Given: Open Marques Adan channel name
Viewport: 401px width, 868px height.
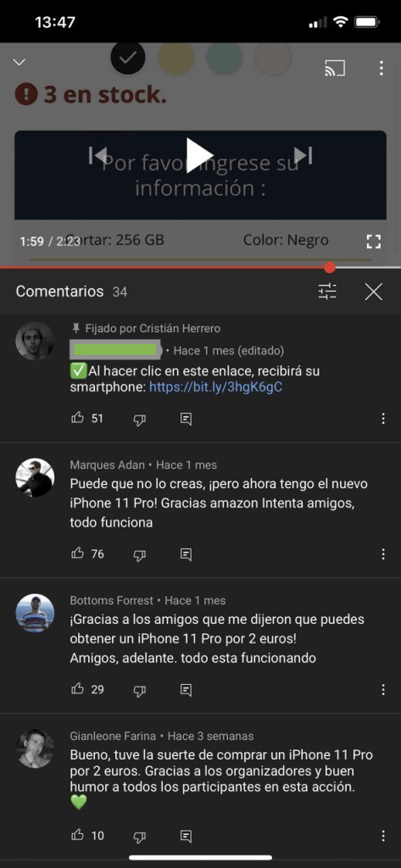Looking at the screenshot, I should (x=108, y=465).
